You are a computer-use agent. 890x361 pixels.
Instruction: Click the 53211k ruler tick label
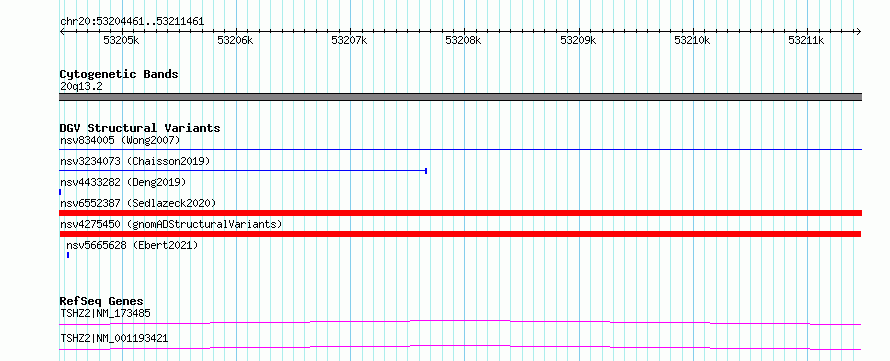pyautogui.click(x=807, y=41)
